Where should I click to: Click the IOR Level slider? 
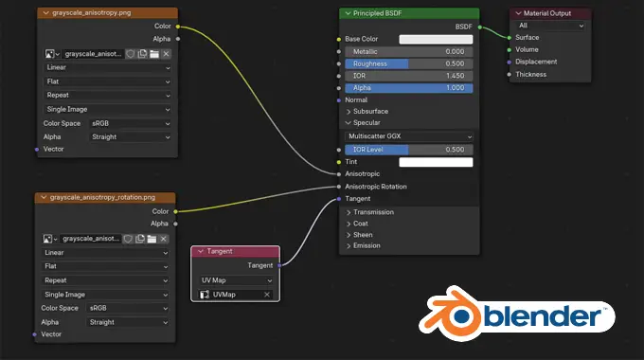click(409, 150)
